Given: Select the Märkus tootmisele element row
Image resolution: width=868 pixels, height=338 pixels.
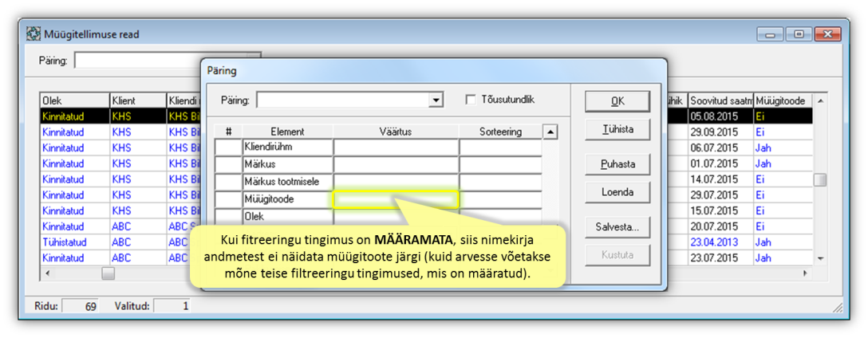Looking at the screenshot, I should [288, 182].
